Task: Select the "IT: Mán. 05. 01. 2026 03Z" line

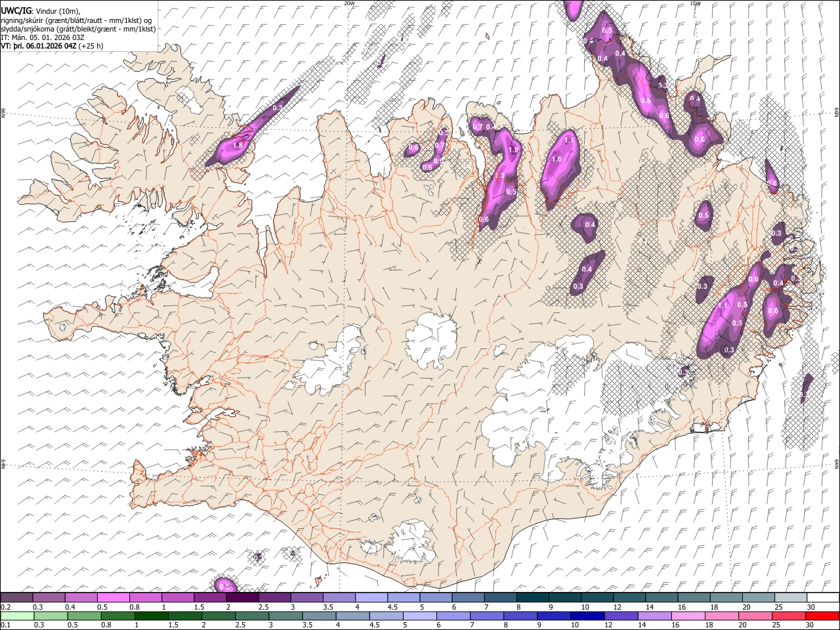Action: click(x=43, y=37)
